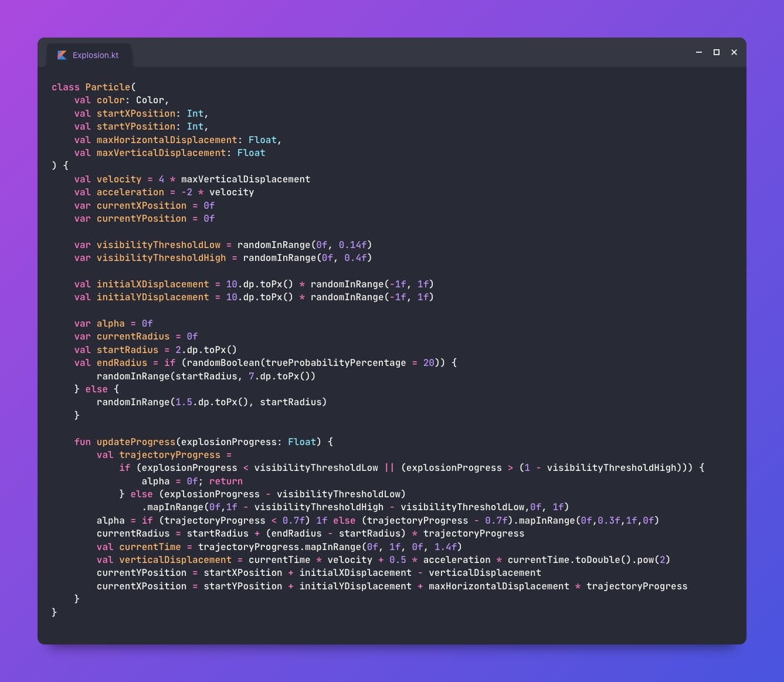Click 'maxVerticalDisplacement: Float' parameter

tap(181, 152)
